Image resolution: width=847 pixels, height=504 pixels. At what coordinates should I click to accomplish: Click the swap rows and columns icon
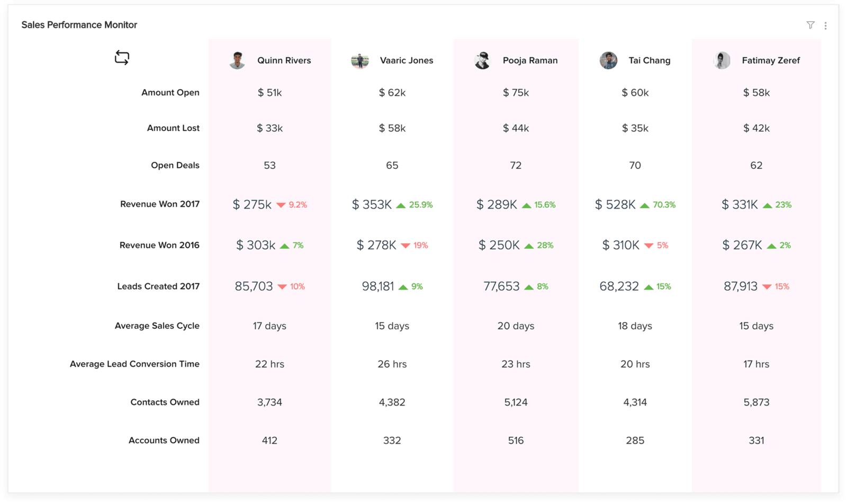click(x=122, y=58)
